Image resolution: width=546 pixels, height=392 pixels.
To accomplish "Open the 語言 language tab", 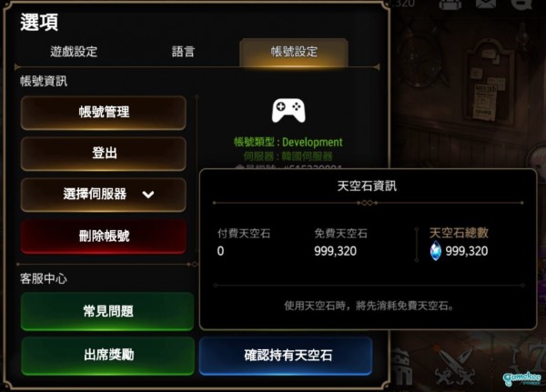I will pyautogui.click(x=183, y=52).
